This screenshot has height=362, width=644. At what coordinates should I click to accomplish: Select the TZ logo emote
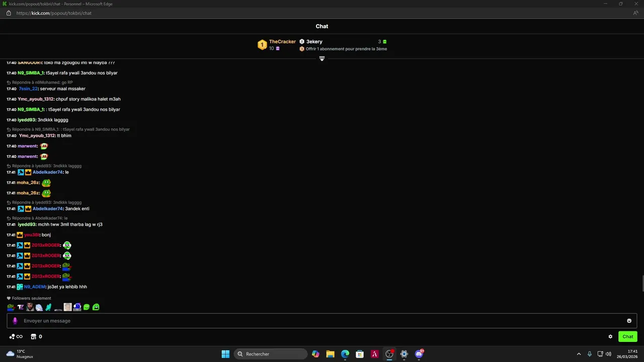click(x=21, y=307)
